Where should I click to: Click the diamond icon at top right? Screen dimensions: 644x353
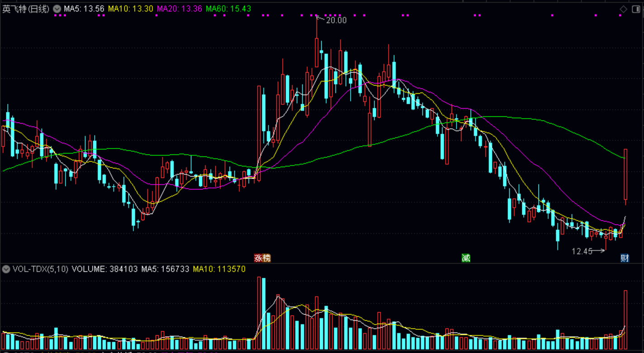pyautogui.click(x=623, y=9)
